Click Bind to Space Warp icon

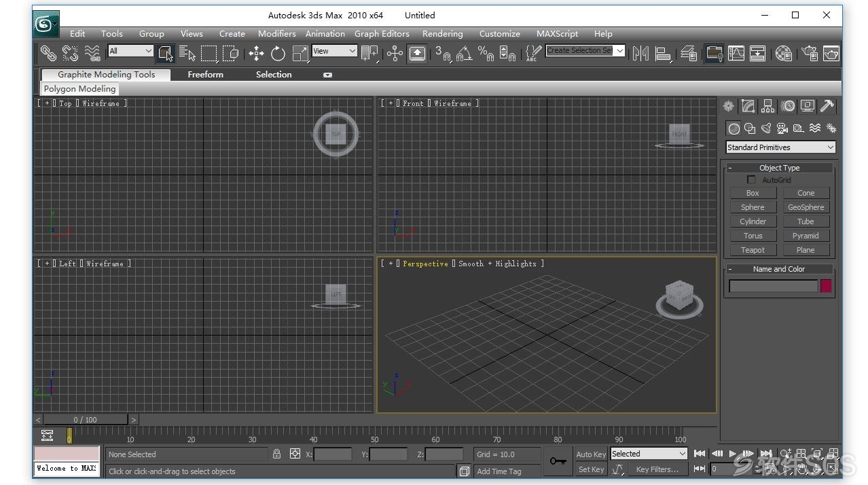(92, 53)
